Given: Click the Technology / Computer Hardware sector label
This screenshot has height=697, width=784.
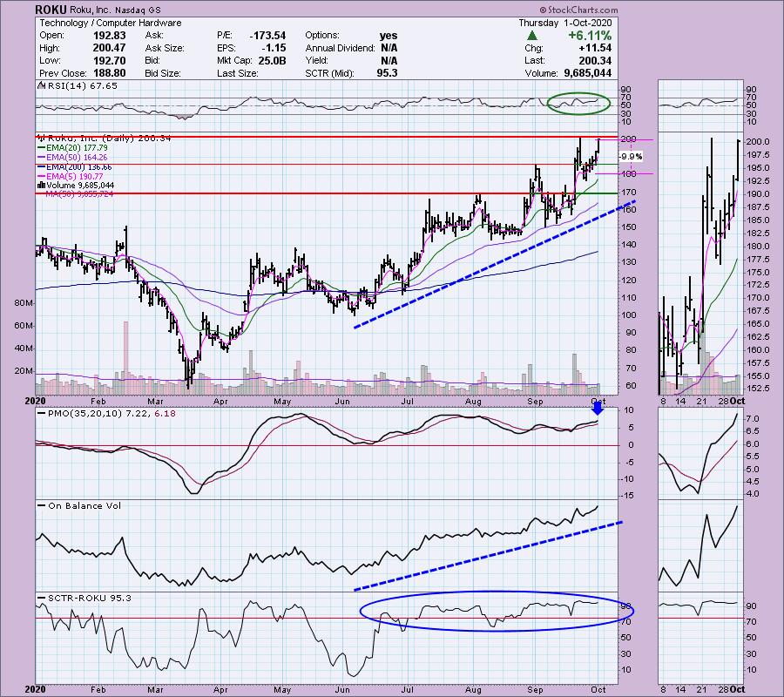Looking at the screenshot, I should pos(111,23).
